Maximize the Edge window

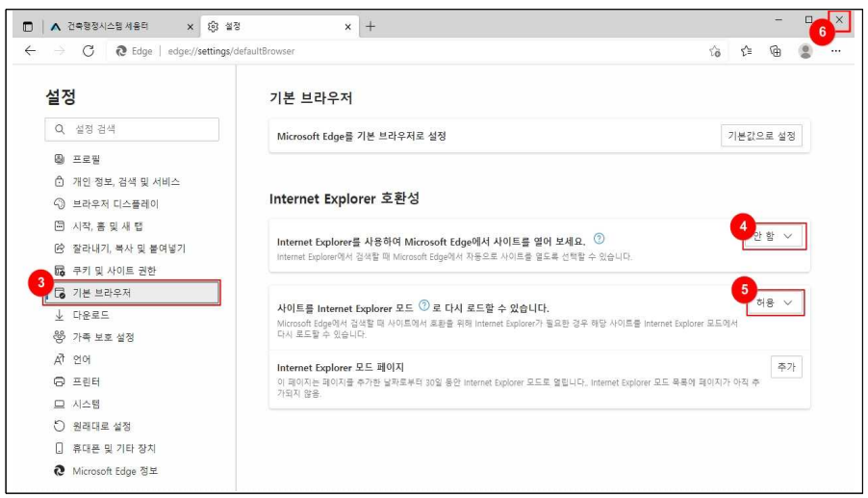click(808, 20)
